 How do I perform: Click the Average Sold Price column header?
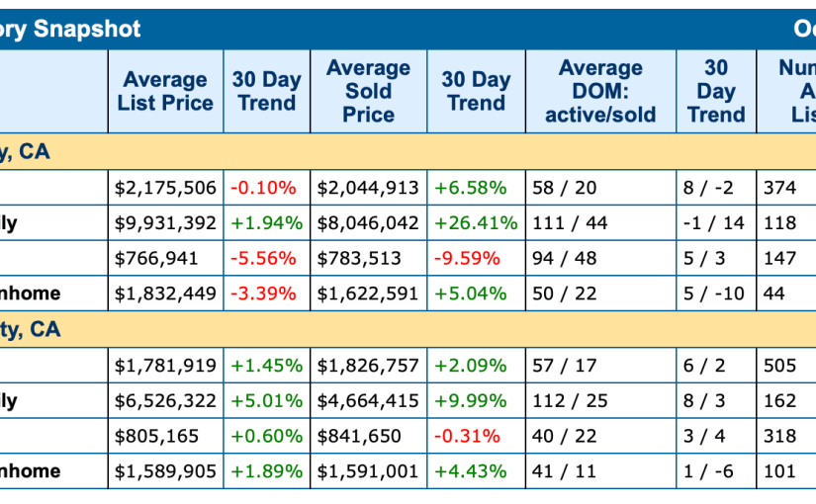(368, 91)
